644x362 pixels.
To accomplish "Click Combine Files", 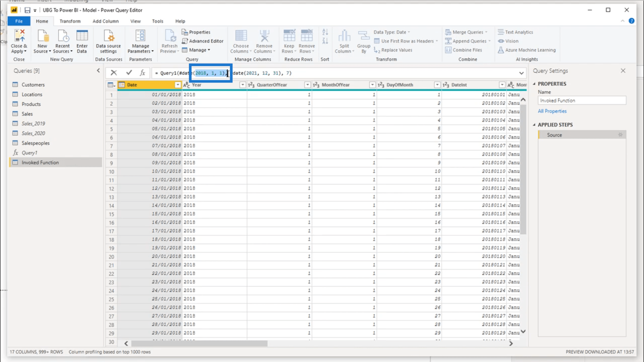I will [x=463, y=50].
